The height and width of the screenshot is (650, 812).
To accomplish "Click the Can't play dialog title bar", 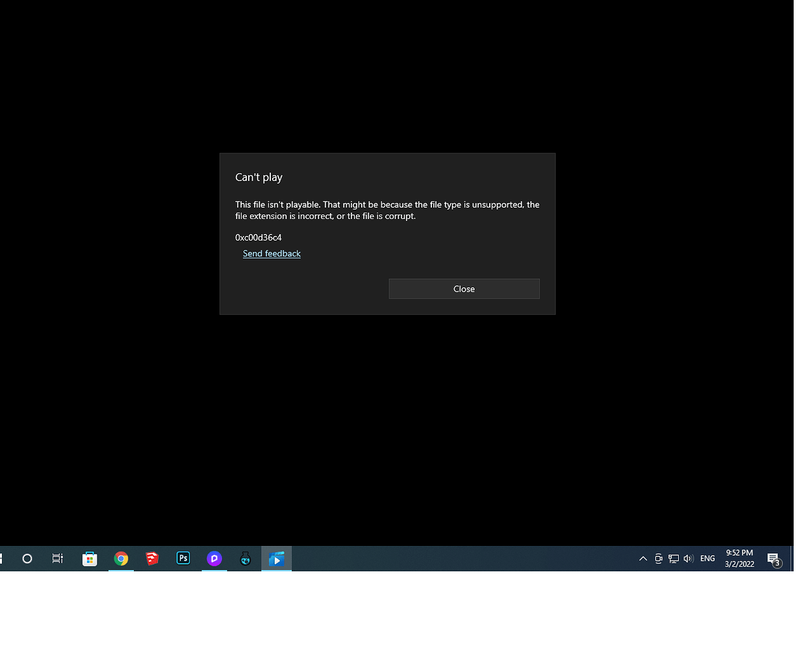I will pyautogui.click(x=259, y=177).
